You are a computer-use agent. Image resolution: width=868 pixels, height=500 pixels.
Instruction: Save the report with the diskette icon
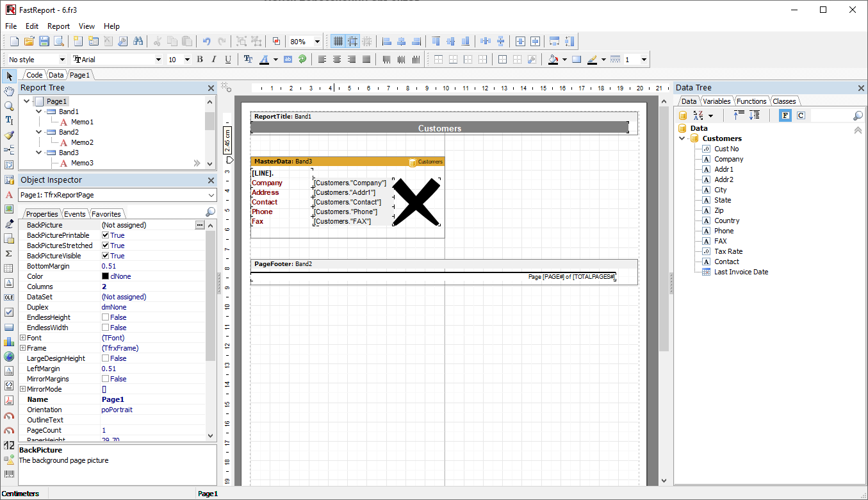tap(44, 41)
